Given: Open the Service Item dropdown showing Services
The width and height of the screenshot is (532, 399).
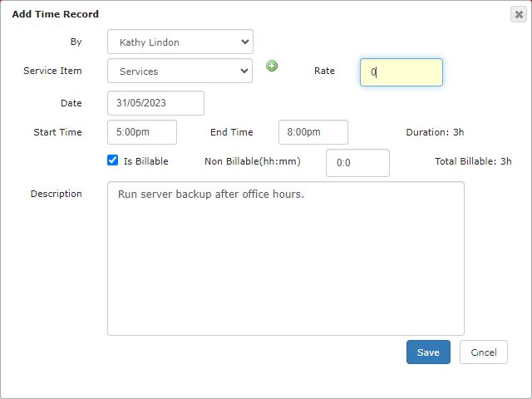Looking at the screenshot, I should 180,71.
